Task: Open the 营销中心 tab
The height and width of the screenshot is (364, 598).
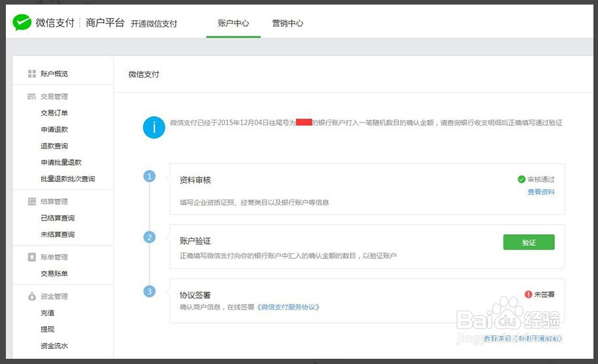Action: pos(287,23)
